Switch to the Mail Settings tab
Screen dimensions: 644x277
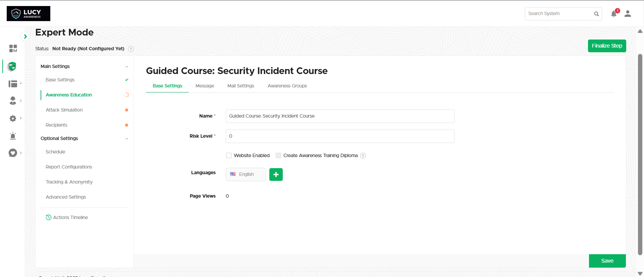click(x=240, y=86)
